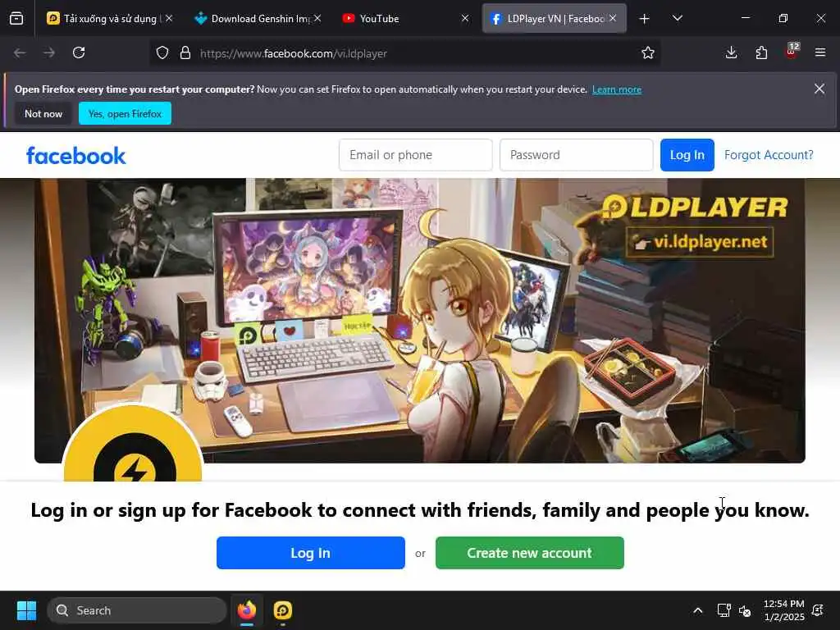Screen dimensions: 840x630
Task: Focus the Email or phone field
Action: [416, 155]
